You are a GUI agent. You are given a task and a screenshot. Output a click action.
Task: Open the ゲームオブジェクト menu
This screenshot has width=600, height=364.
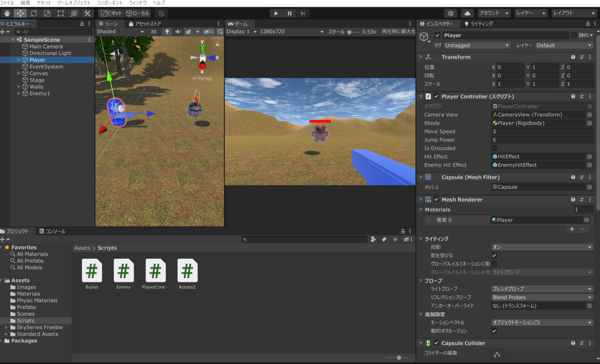pos(74,3)
